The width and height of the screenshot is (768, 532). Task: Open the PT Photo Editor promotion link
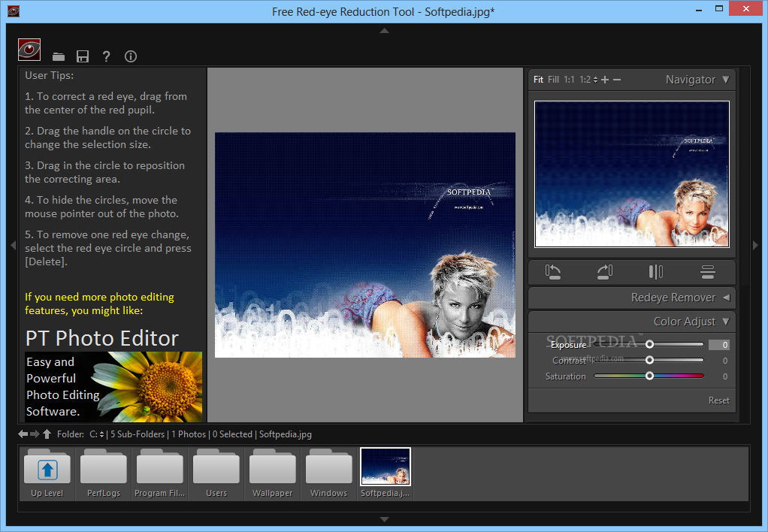[102, 338]
